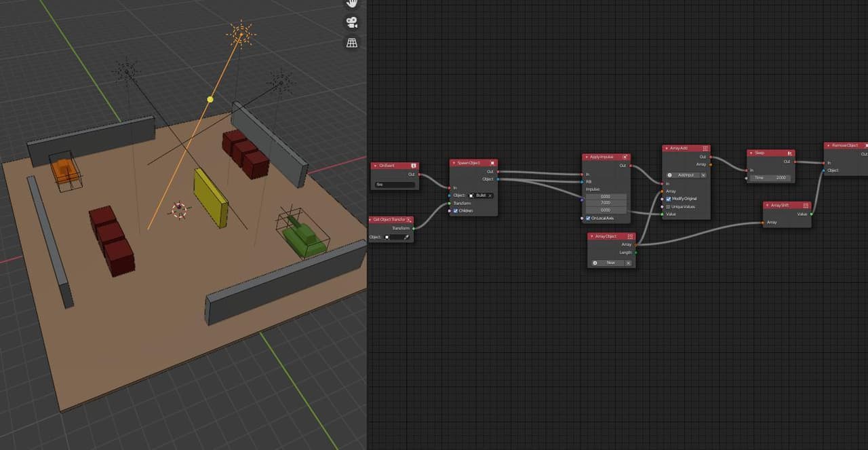868x450 pixels.
Task: Click the Spawn Object node header icon
Action: click(492, 163)
